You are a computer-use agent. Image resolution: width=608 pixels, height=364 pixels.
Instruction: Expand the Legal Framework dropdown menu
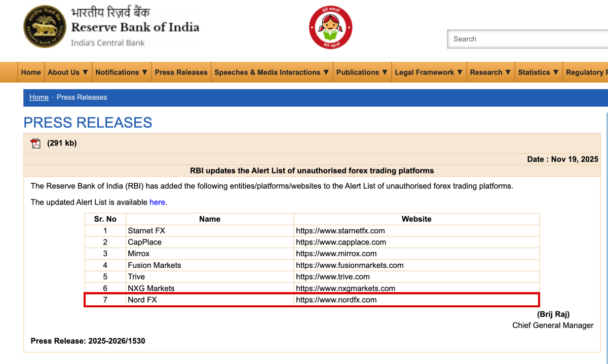tap(429, 72)
